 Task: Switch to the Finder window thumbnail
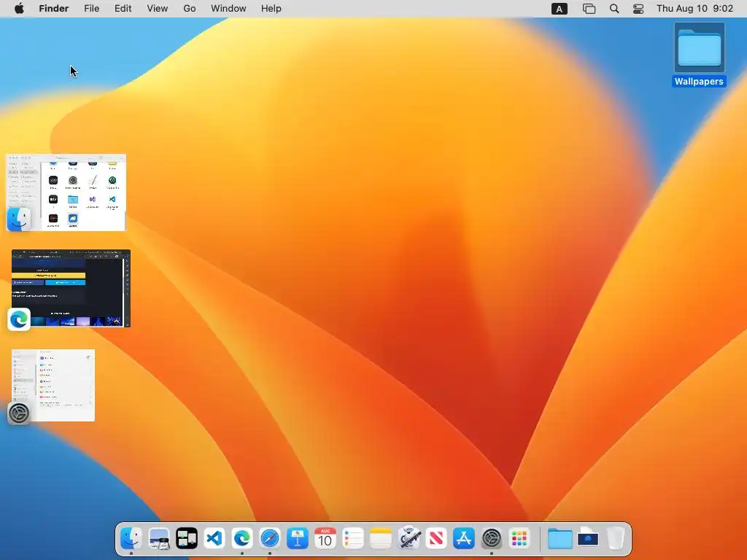66,192
